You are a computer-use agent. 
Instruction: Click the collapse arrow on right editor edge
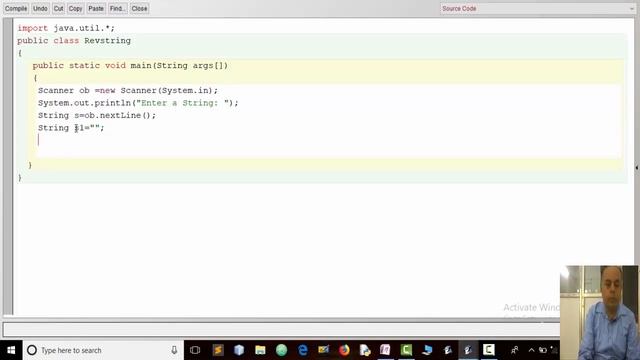point(637,167)
